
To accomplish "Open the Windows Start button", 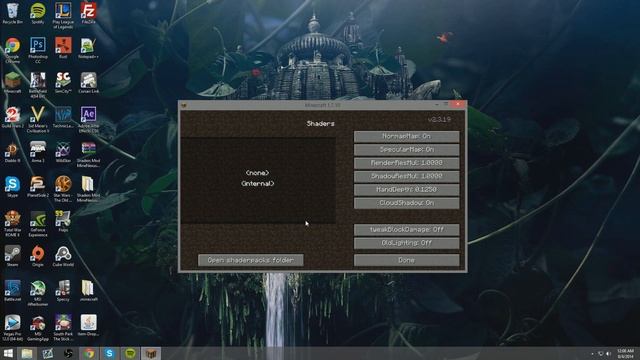I will coord(8,353).
